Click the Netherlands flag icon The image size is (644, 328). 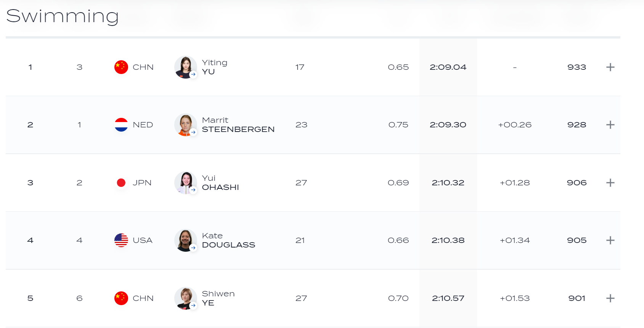121,125
